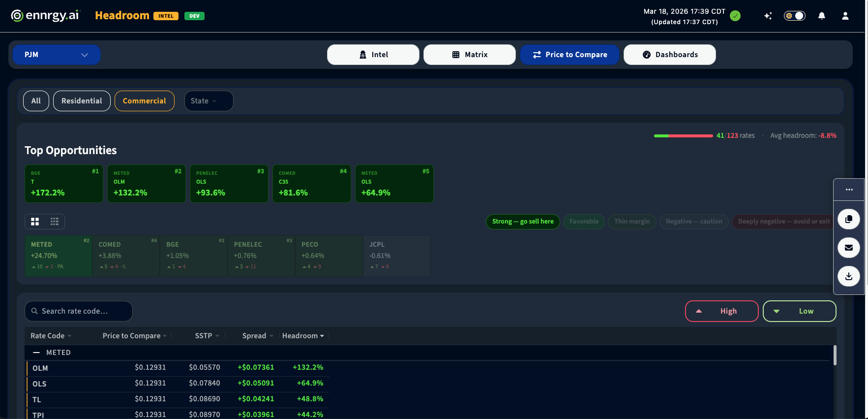Screen dimensions: 868x419
Task: Open the PJM market dropdown
Action: click(56, 55)
